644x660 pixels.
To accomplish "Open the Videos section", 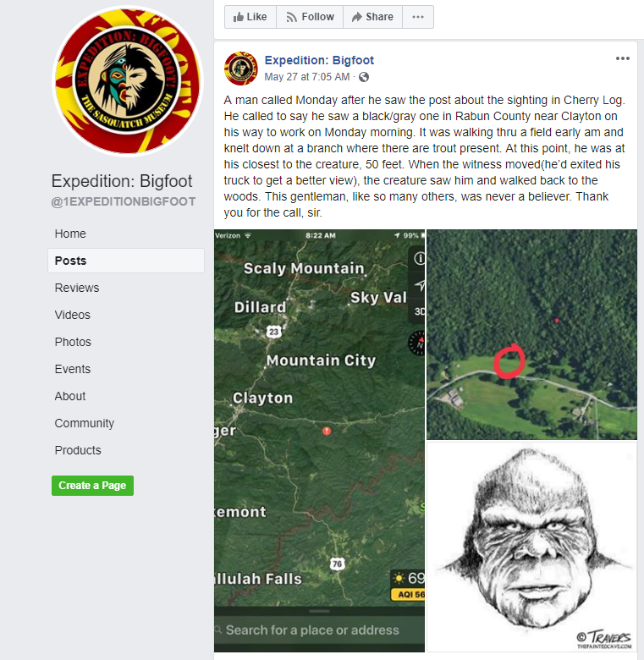I will pyautogui.click(x=73, y=315).
